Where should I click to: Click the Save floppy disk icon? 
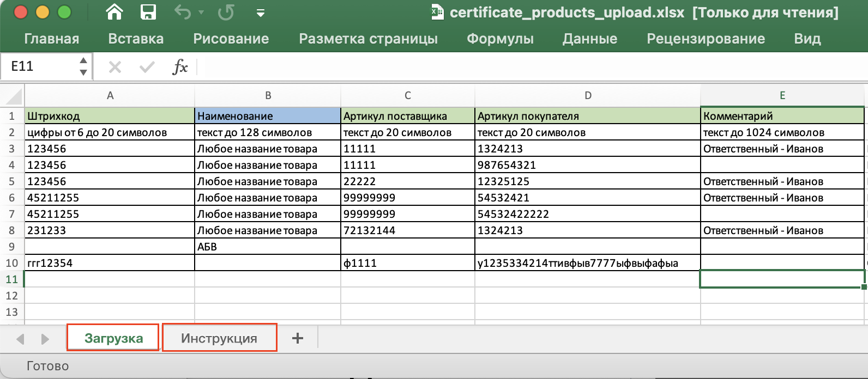[148, 12]
